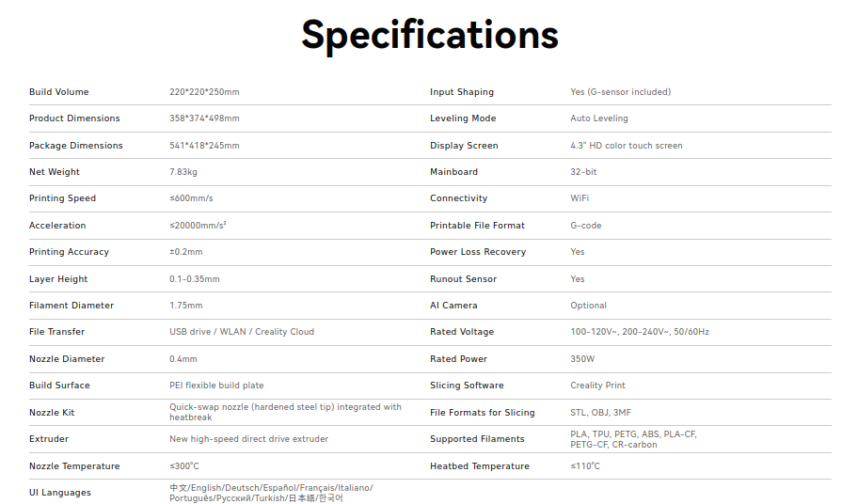Click the Auto Leveling value
The image size is (842, 504).
[x=599, y=118]
